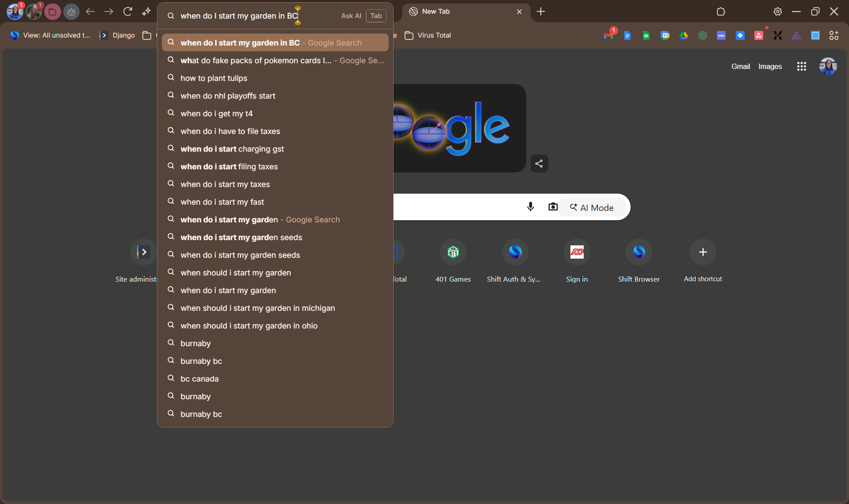Choose 'when do i start charging gst'

275,149
